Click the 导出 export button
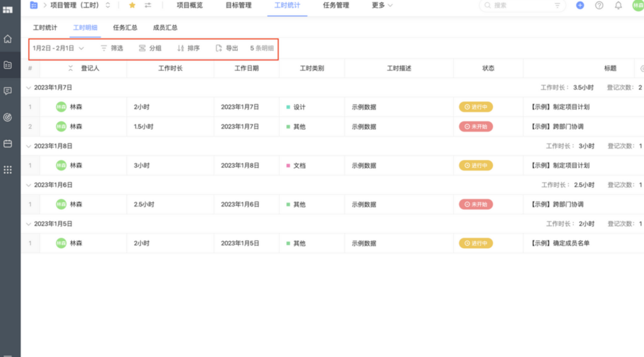Image resolution: width=644 pixels, height=357 pixels. pyautogui.click(x=226, y=48)
